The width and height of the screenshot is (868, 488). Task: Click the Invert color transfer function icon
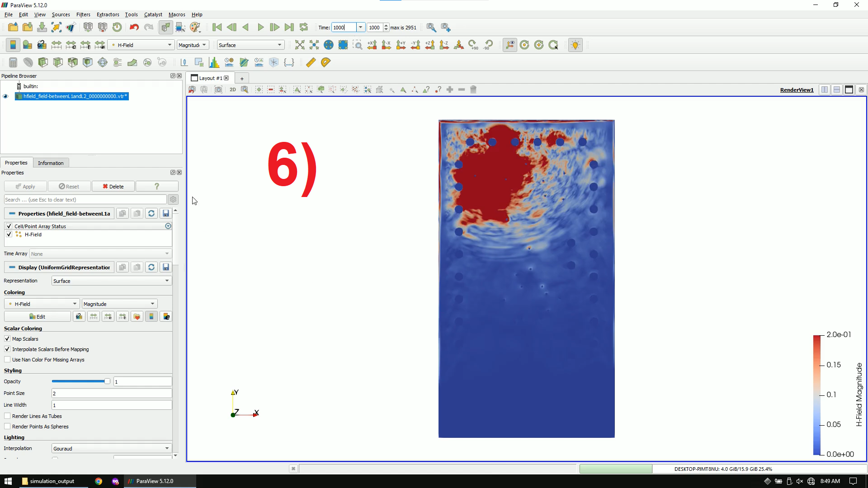(152, 316)
